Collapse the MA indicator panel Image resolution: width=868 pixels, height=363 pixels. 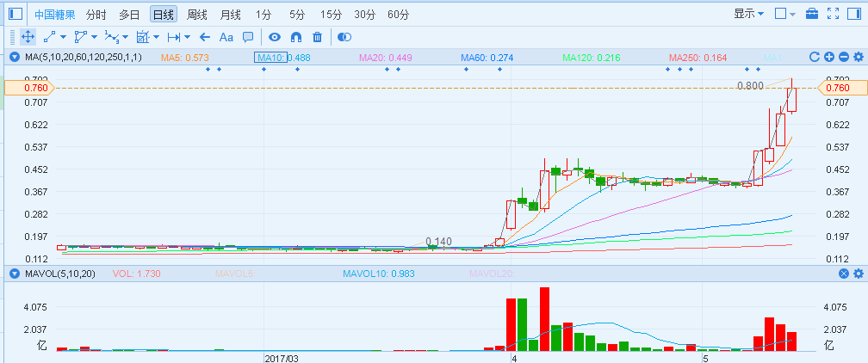pos(15,57)
